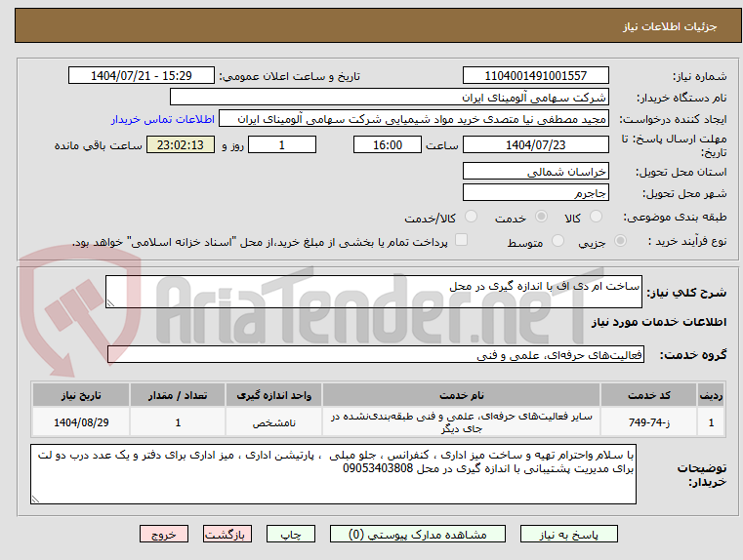Click the remaining days field showing 1

tap(282, 144)
